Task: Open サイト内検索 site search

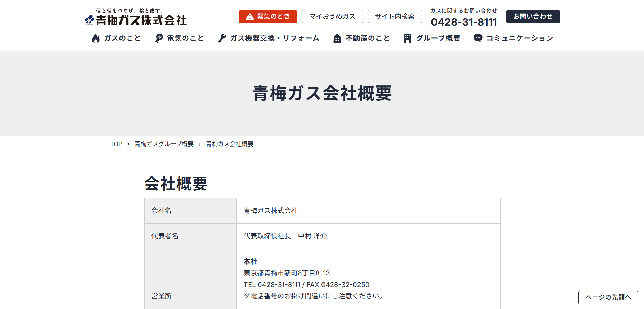Action: (394, 17)
